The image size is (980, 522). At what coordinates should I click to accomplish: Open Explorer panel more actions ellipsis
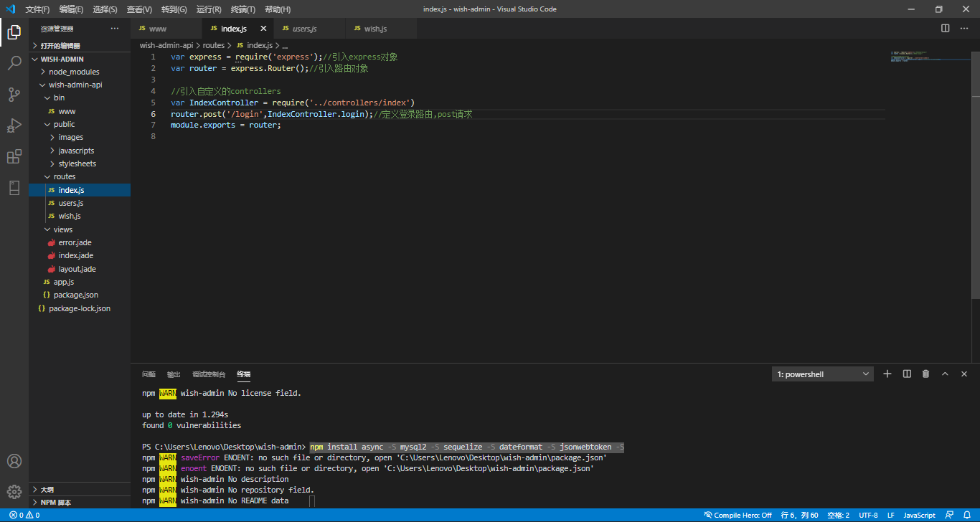tap(115, 29)
